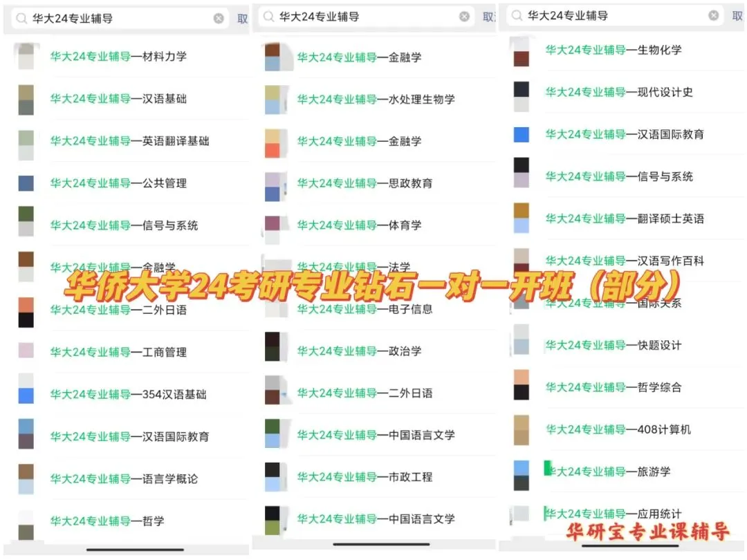
Task: Tap magnifier icon in the search bar above 生物化学
Action: pos(517,16)
